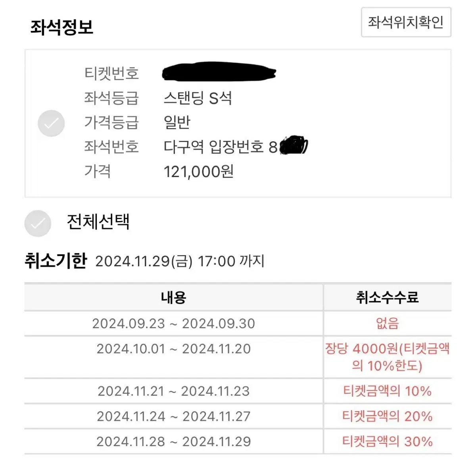The image size is (476, 458).
Task: Click the 장당 4000원 fee cell
Action: click(388, 357)
